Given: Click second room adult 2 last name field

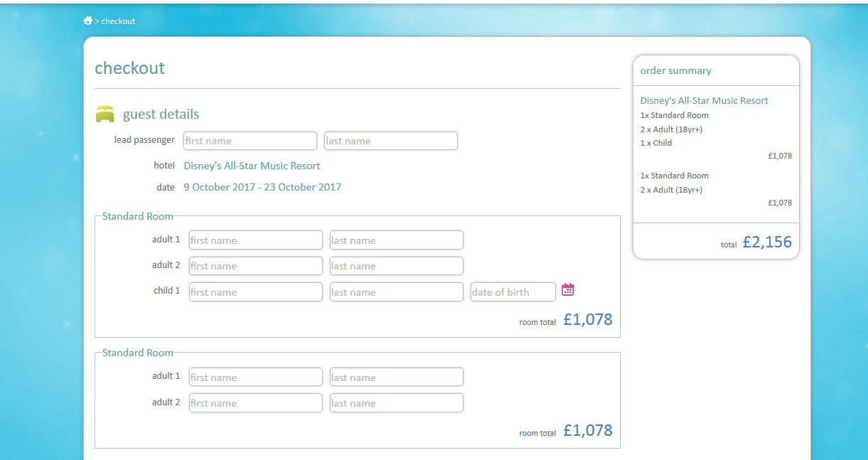Looking at the screenshot, I should [397, 403].
